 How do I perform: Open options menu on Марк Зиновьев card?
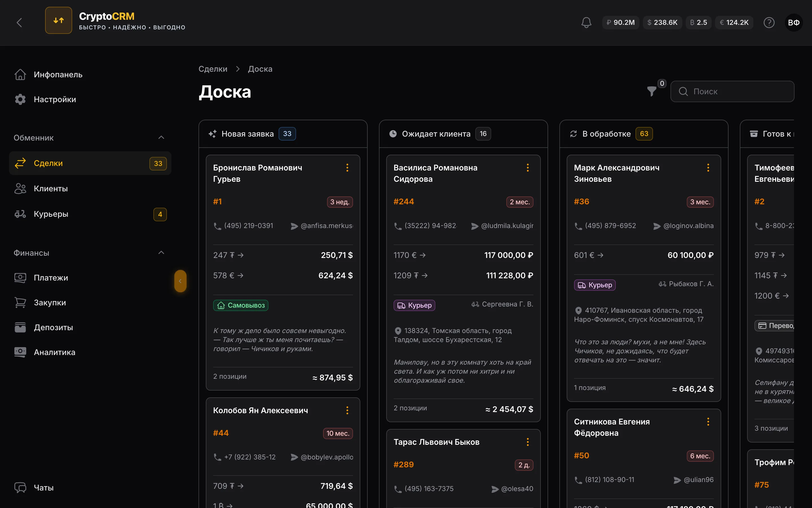[708, 168]
